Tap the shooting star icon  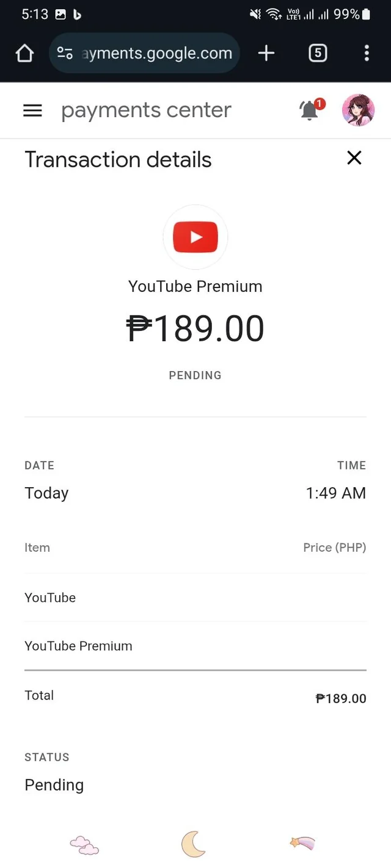click(302, 844)
